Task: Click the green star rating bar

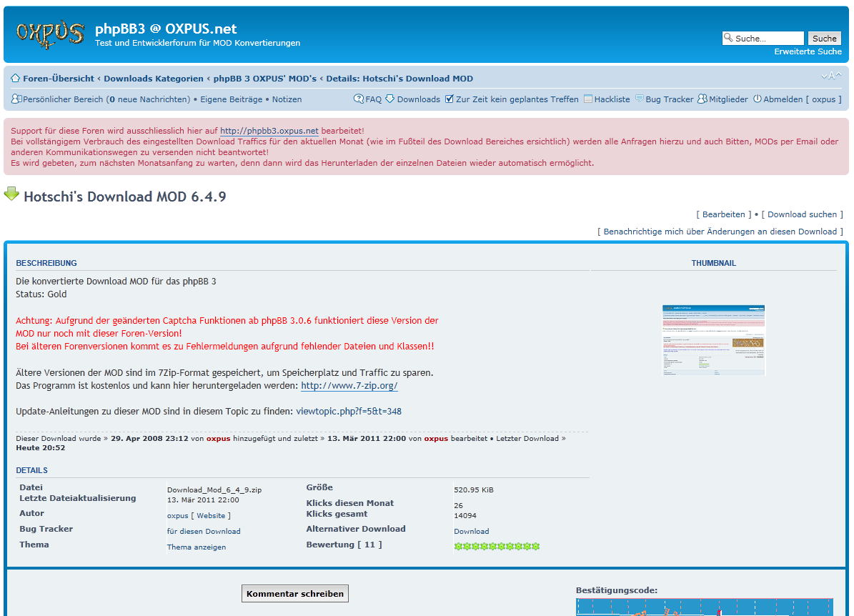Action: (x=497, y=547)
